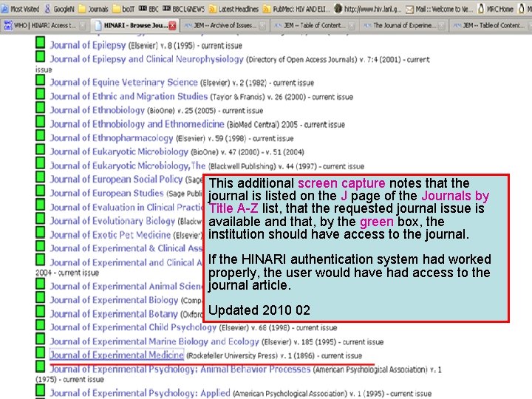Click green box beside Journal of Evolutionary Biology
Screen dimensions: 532x399
point(41,218)
